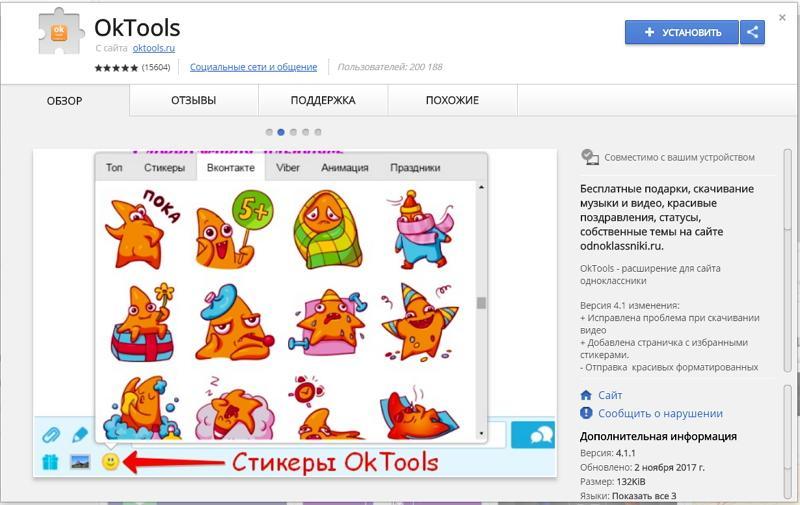Open the Viber sticker tab
Viewport: 800px width, 505px height.
click(288, 167)
